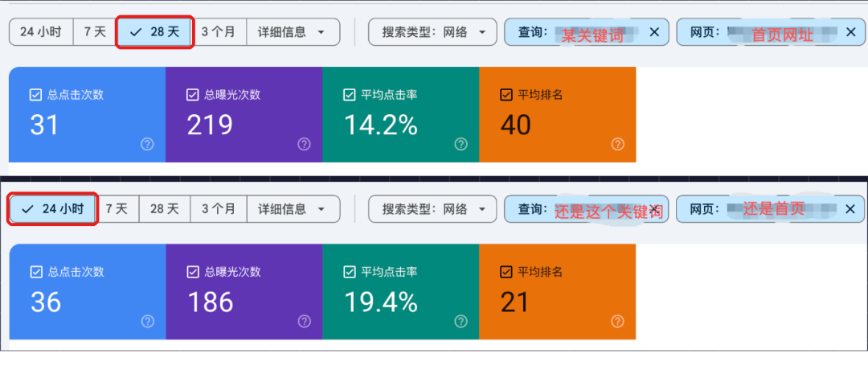Open help icon on top 总曝光次数 card
Image resolution: width=868 pixels, height=366 pixels.
[304, 145]
